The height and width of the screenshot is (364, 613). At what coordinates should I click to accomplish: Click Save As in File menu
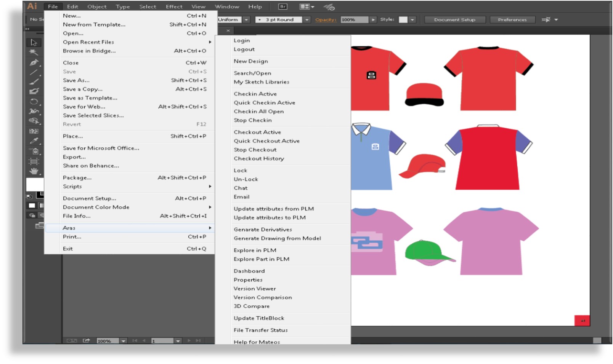(x=76, y=80)
